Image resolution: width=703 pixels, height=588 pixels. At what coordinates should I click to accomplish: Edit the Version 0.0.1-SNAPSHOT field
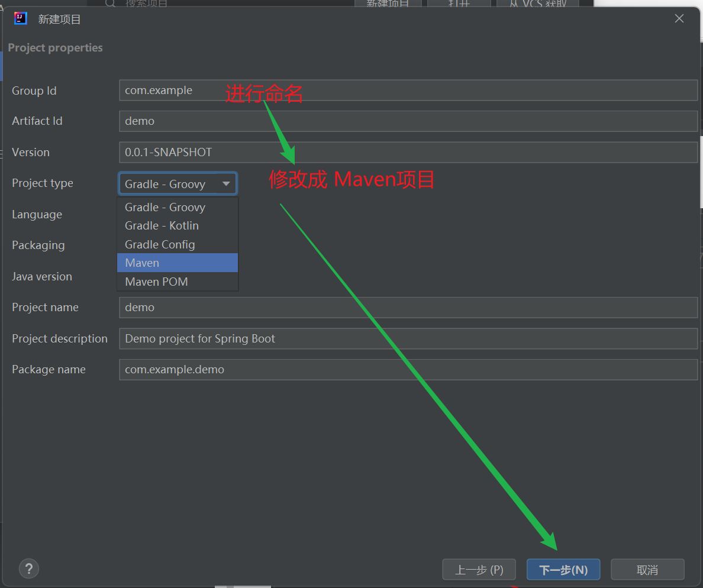(408, 153)
